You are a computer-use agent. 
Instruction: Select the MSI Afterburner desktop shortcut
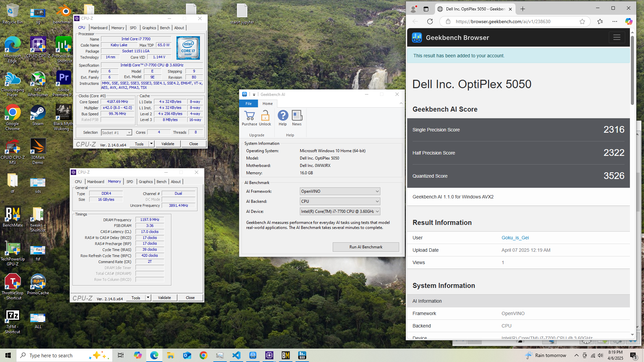38,84
